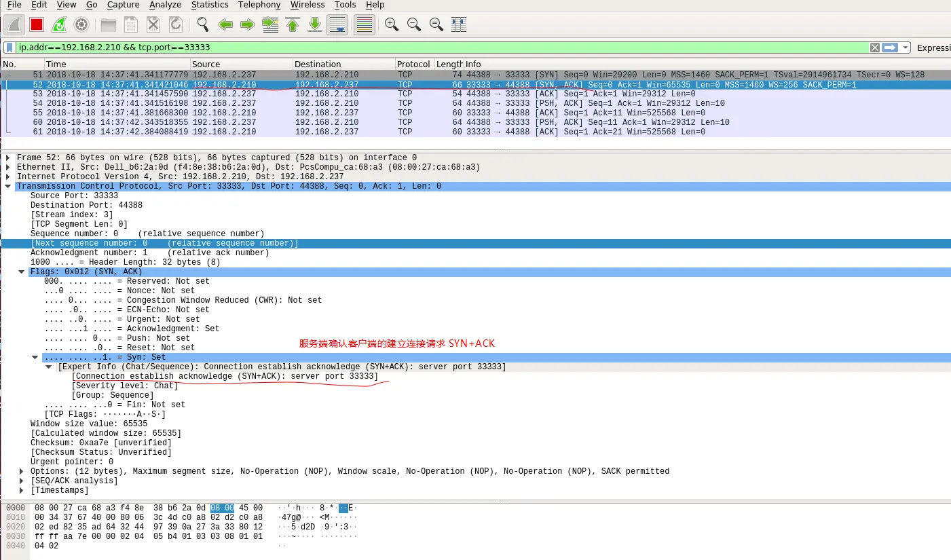Viewport: 951px width, 560px height.
Task: Go back in packet history
Action: click(x=225, y=25)
